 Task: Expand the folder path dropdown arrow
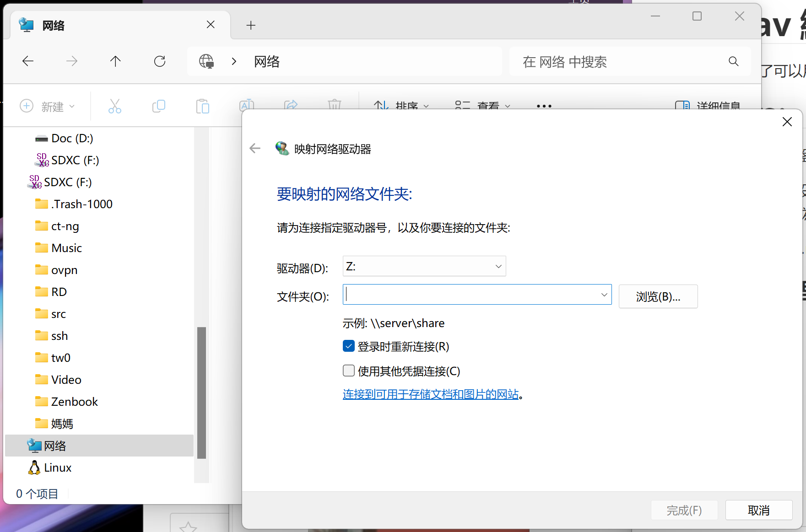[x=604, y=295]
